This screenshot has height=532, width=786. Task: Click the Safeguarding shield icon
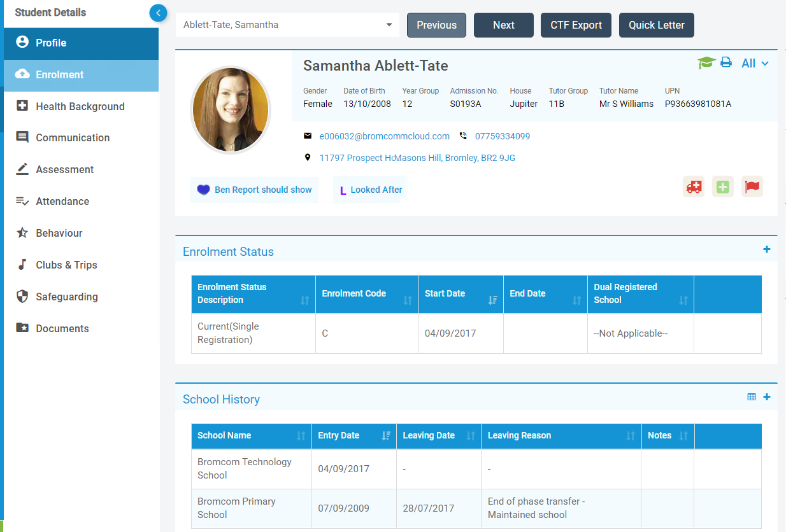click(22, 297)
